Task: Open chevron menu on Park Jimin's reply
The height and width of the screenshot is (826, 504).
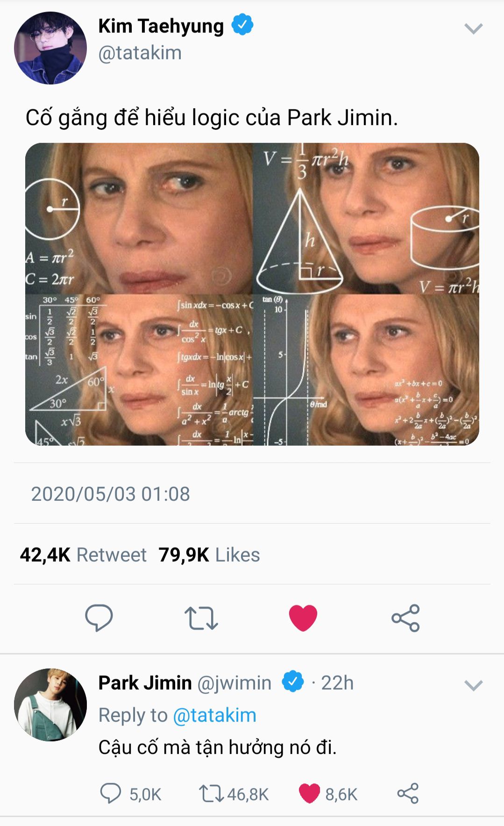Action: [473, 685]
